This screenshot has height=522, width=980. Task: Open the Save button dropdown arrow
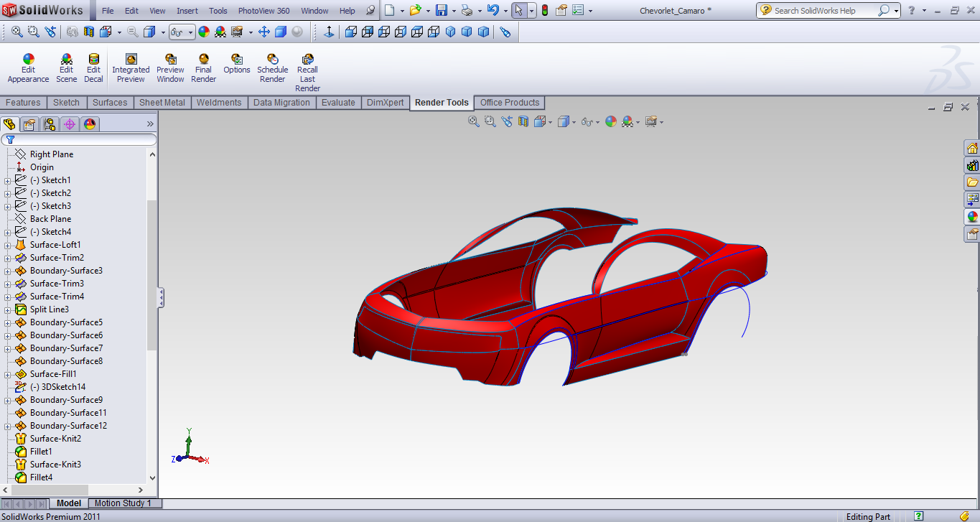(454, 11)
